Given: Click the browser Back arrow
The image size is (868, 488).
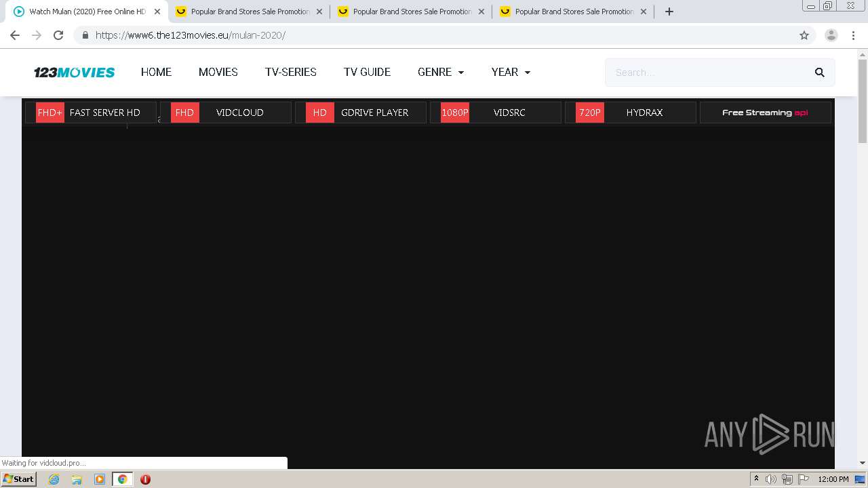Looking at the screenshot, I should 15,35.
